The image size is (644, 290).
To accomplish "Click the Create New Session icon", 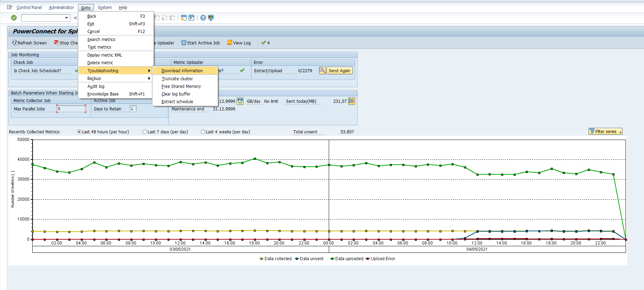I will tap(184, 18).
